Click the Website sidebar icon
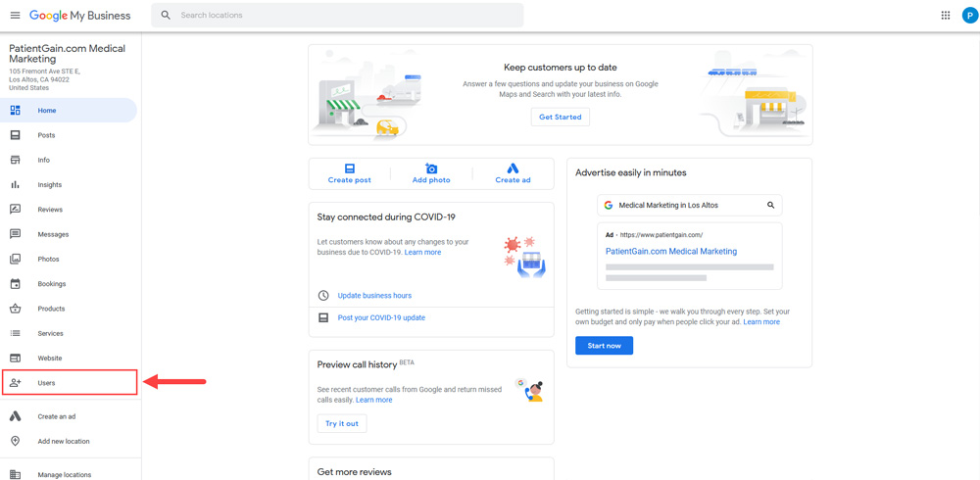The width and height of the screenshot is (980, 480). click(15, 359)
